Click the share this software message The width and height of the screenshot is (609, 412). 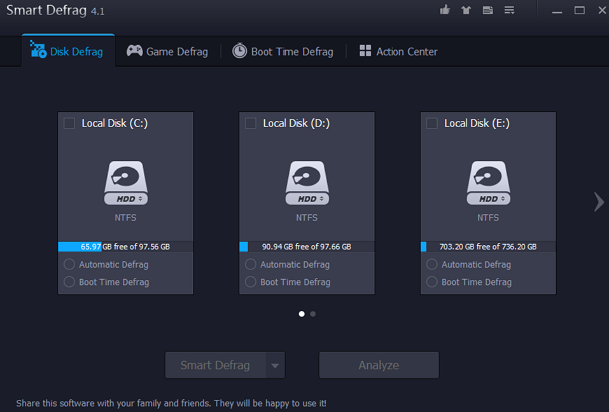click(x=171, y=403)
